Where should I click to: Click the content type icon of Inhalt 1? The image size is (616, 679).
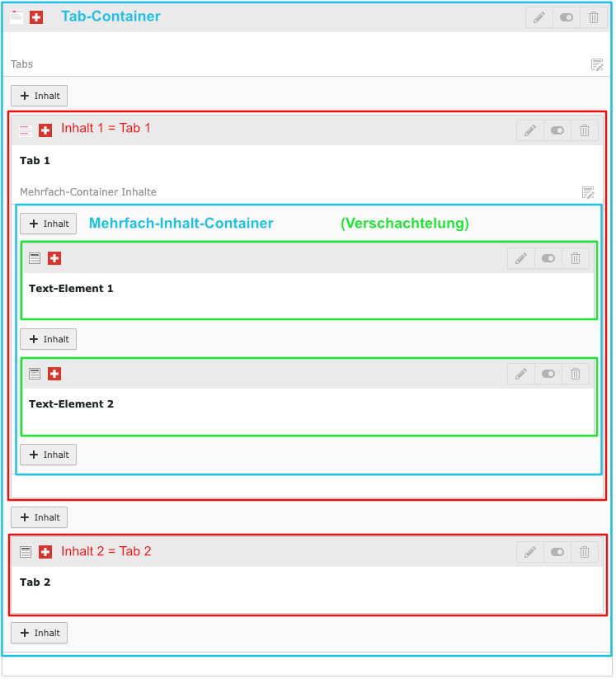point(26,130)
